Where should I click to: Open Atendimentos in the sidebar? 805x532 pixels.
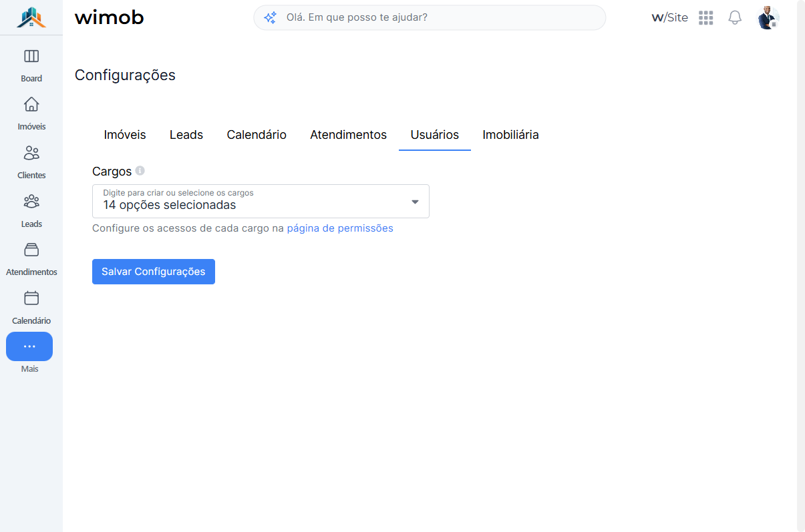31,258
